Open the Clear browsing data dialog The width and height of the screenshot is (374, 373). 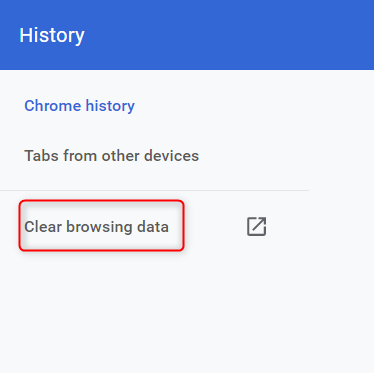[96, 227]
